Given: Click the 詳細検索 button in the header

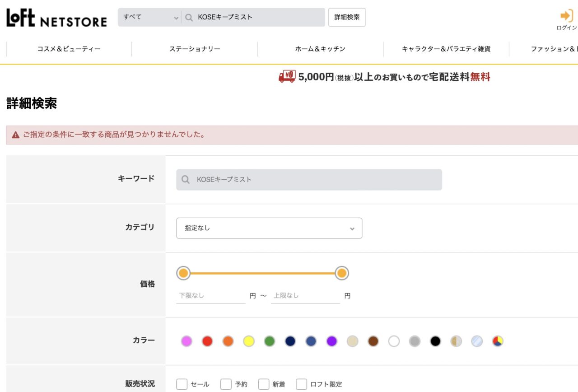Looking at the screenshot, I should coord(347,17).
